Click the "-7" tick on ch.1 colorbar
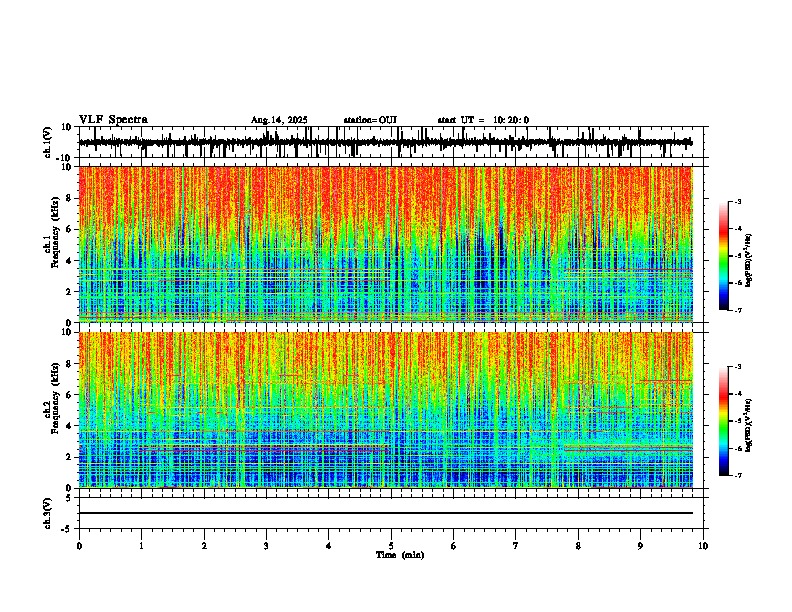Image resolution: width=792 pixels, height=612 pixels. point(738,310)
